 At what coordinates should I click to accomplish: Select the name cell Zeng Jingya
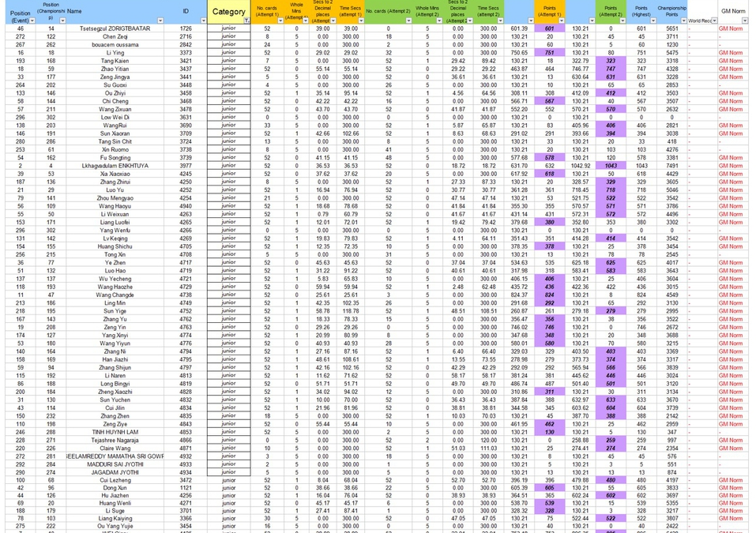(115, 77)
